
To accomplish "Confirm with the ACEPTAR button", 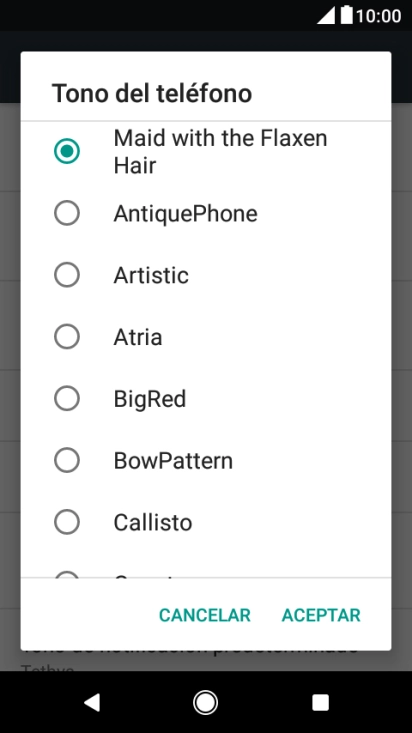I will (321, 615).
